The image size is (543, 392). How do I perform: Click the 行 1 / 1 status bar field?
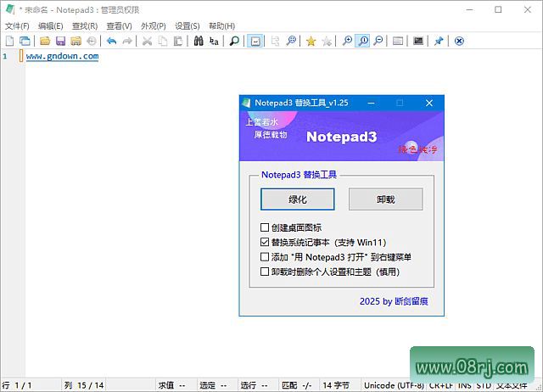(x=31, y=385)
